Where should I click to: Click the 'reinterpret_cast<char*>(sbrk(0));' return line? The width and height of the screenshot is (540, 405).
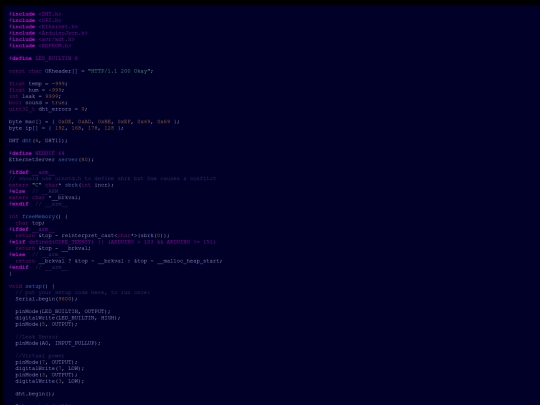pos(93,236)
